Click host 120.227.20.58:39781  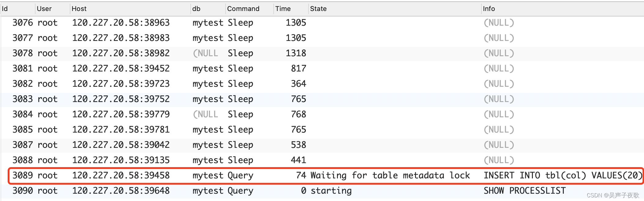click(121, 130)
